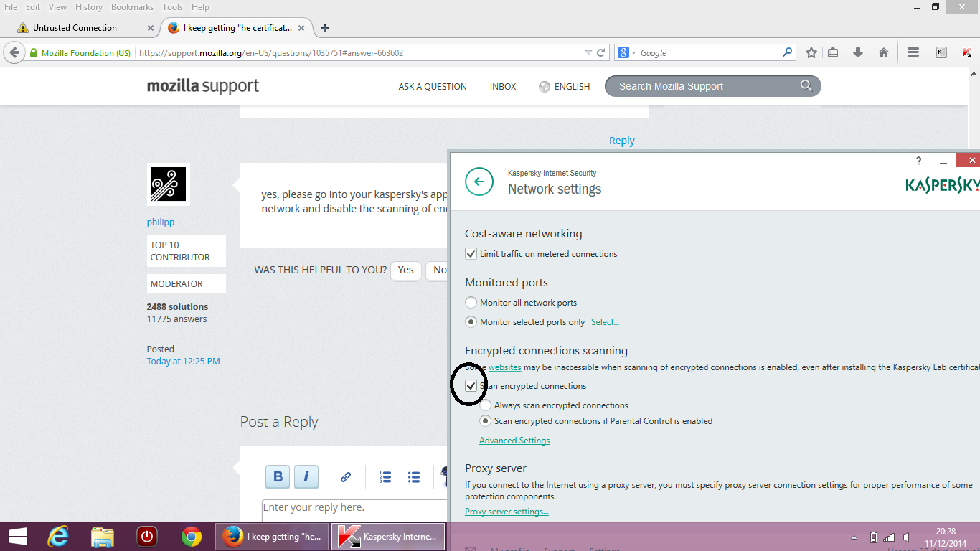
Task: Click Select... link for monitored ports
Action: [x=605, y=322]
